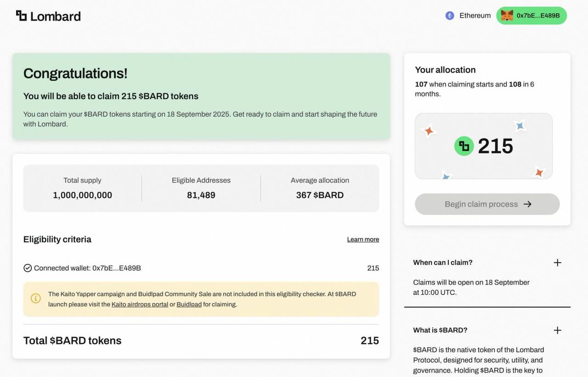Click the arrow icon inside Begin claim process
The height and width of the screenshot is (377, 588).
[527, 204]
